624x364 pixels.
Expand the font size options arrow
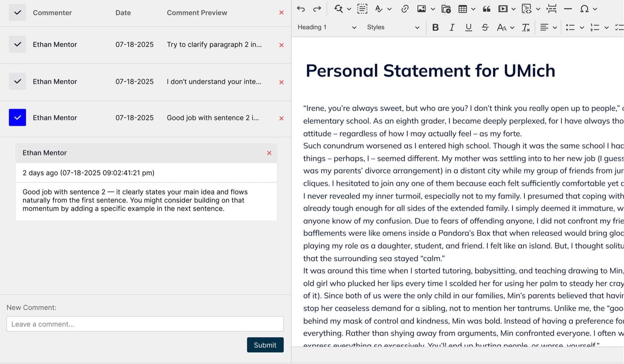pos(512,27)
